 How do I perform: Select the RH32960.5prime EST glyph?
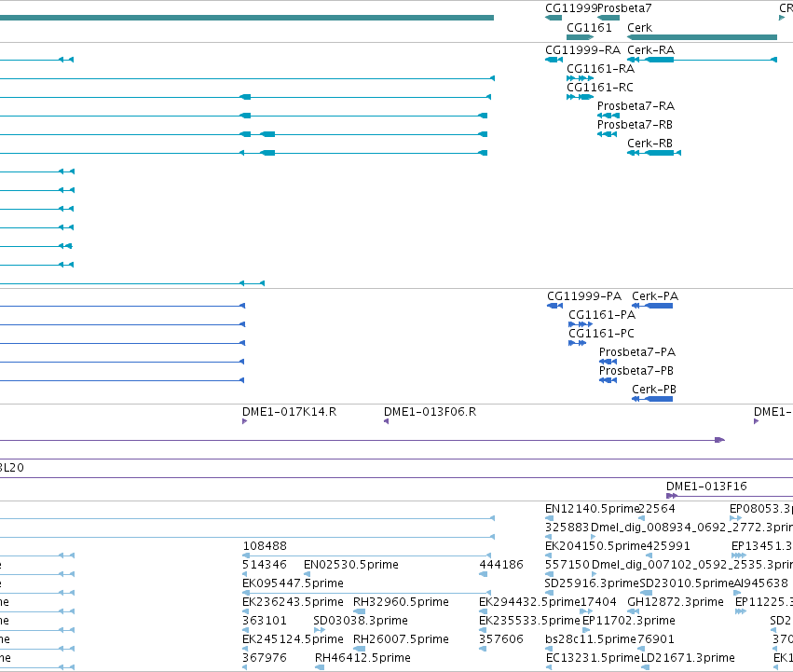[359, 611]
